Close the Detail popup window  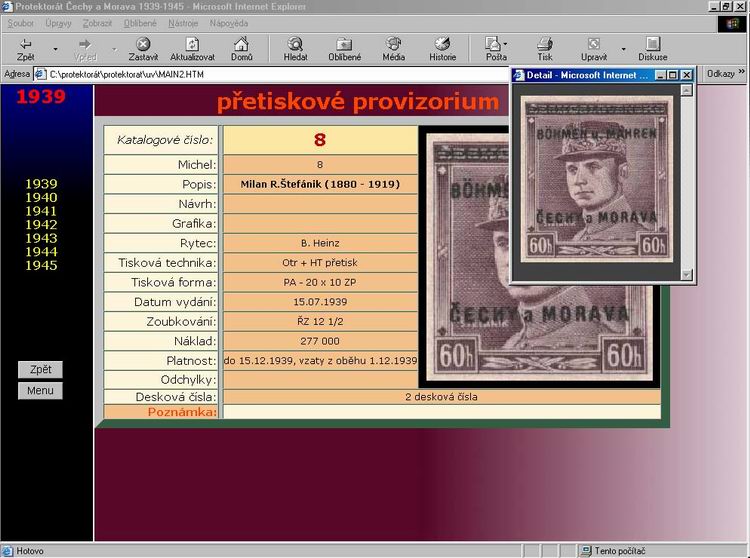pyautogui.click(x=686, y=75)
